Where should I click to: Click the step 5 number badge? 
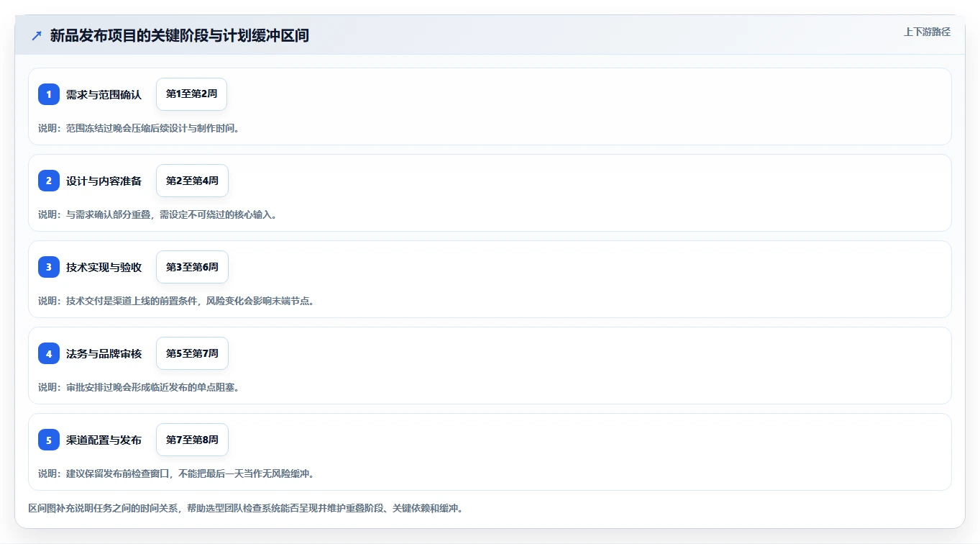point(49,440)
